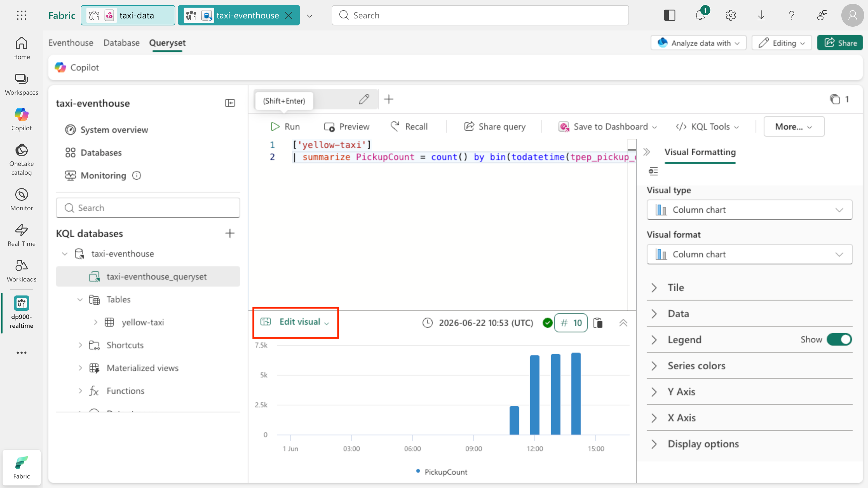Go to Home in left sidebar

pos(22,48)
